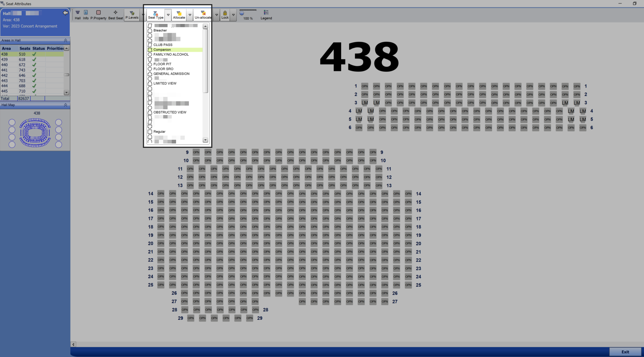
Task: Choose GENERAL ADMISSION from the list
Action: pyautogui.click(x=171, y=74)
